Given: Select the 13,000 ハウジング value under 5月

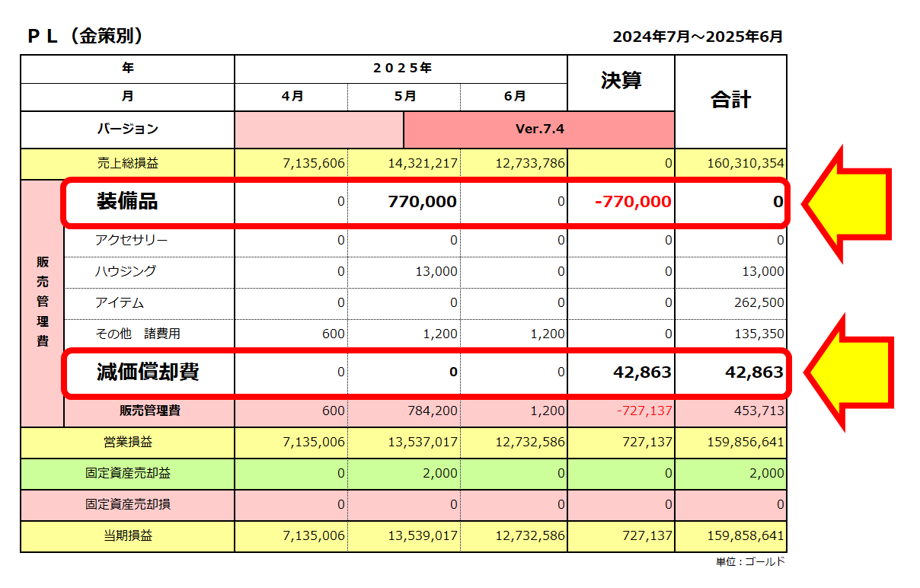Looking at the screenshot, I should coord(436,272).
